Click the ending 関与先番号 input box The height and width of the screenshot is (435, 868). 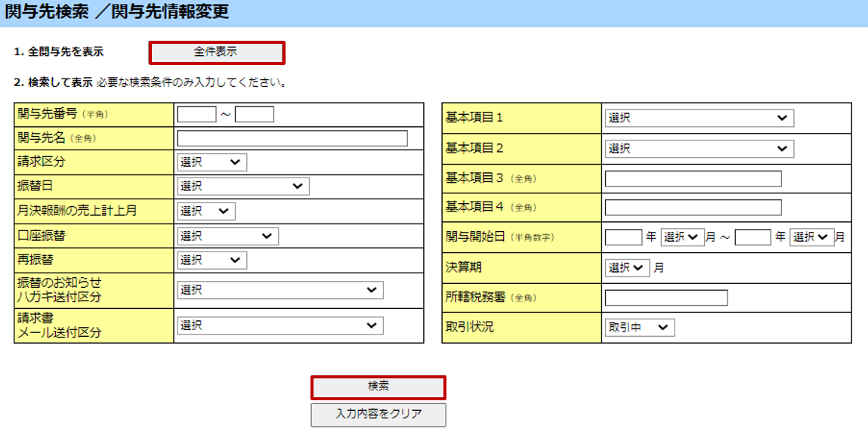tap(254, 115)
